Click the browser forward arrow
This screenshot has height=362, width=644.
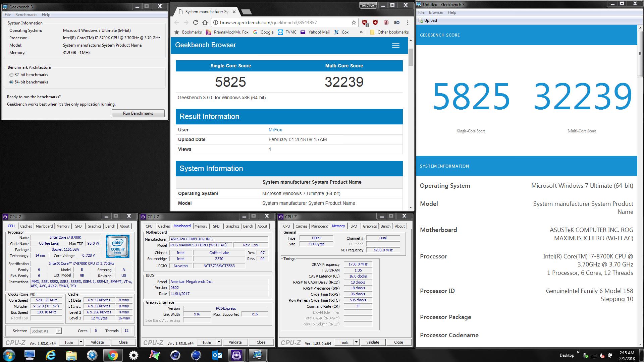pyautogui.click(x=186, y=22)
